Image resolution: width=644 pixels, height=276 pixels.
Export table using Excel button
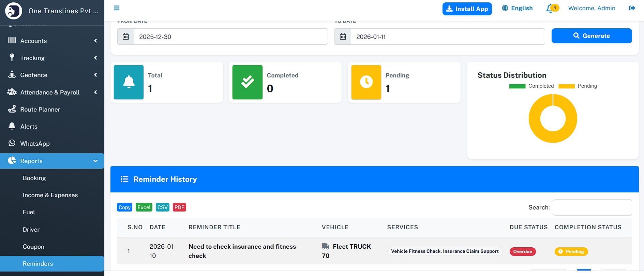pos(144,207)
